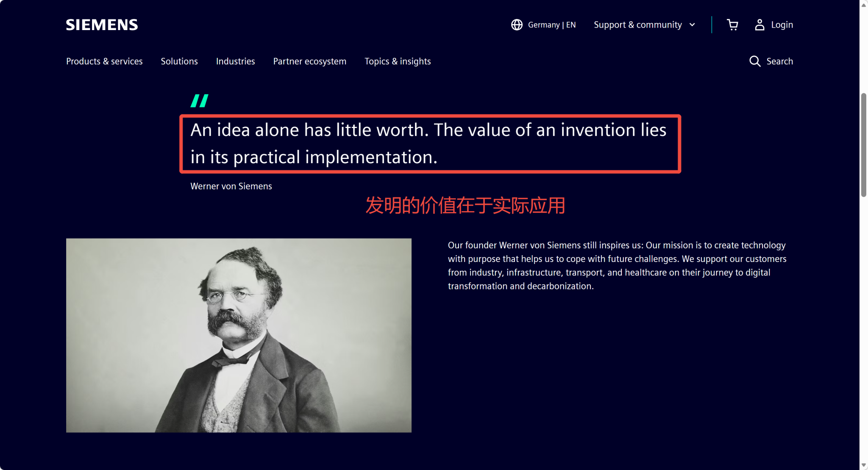Click the scrollbar up arrow

click(x=864, y=5)
